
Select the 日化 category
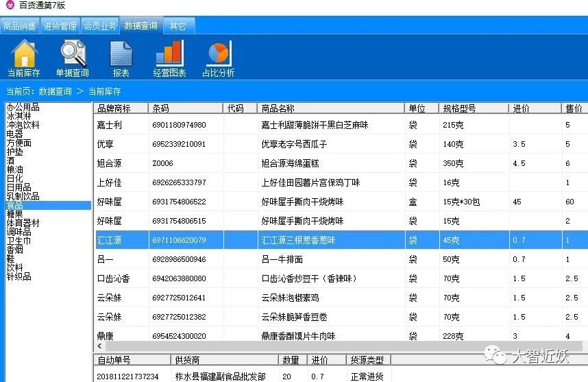click(x=14, y=178)
